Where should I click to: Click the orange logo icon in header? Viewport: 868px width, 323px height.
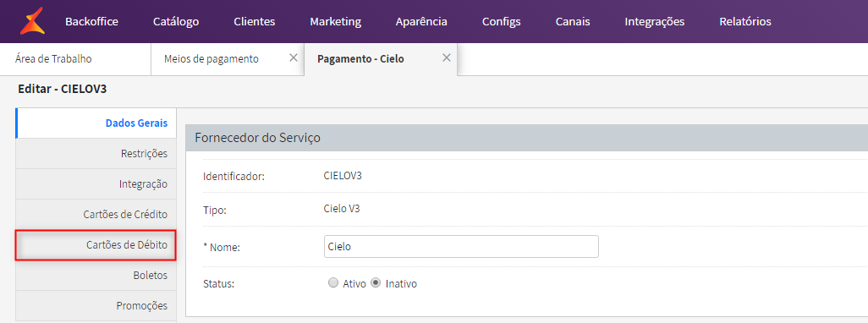31,22
